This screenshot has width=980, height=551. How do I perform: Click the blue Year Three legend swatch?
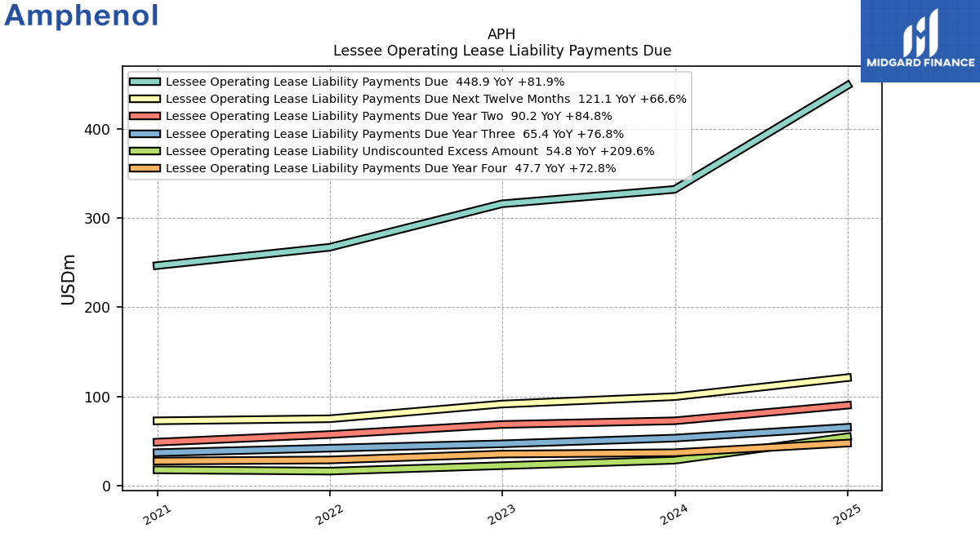(x=145, y=134)
